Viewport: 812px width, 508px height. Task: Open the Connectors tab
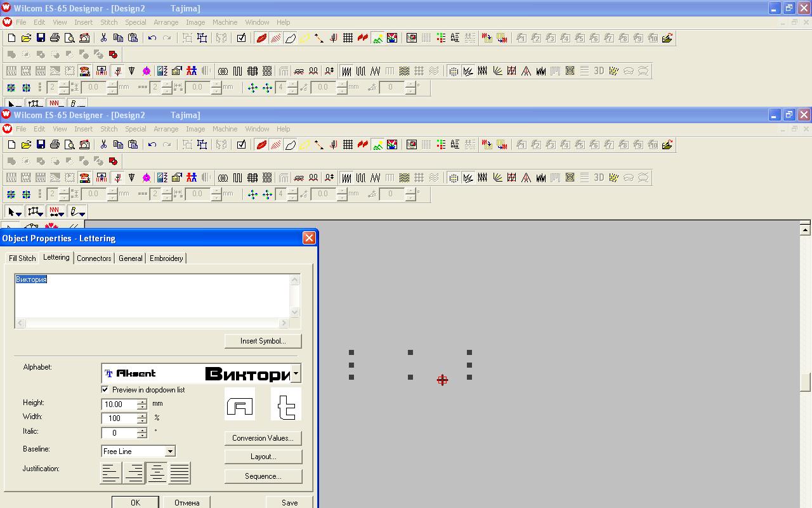pyautogui.click(x=94, y=258)
